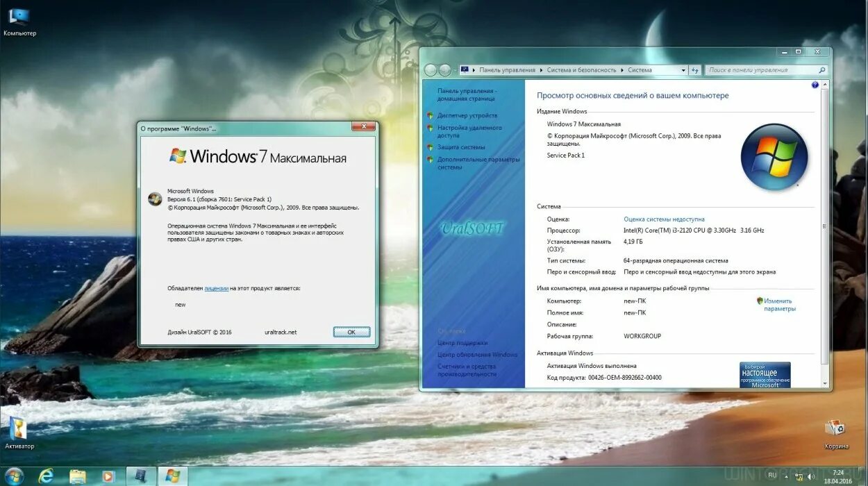Click the network tray icon
This screenshot has height=486, width=868.
click(799, 477)
